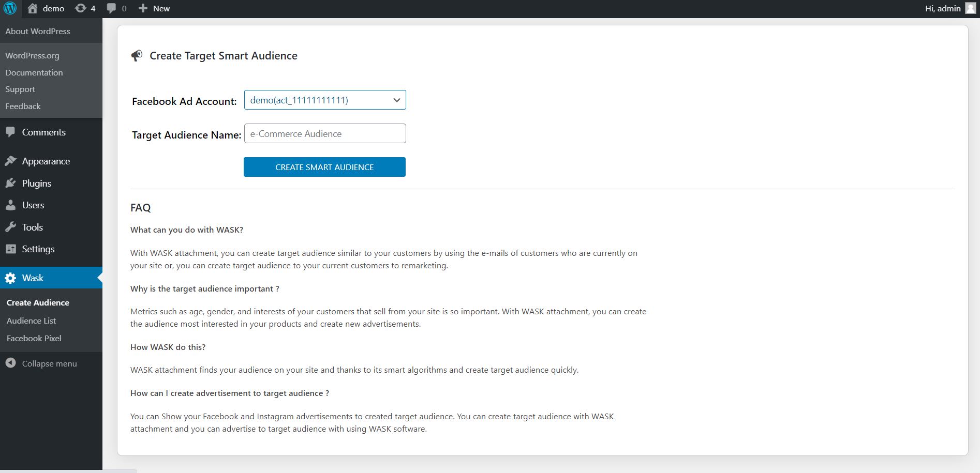
Task: Click the Users person icon
Action: 10,205
